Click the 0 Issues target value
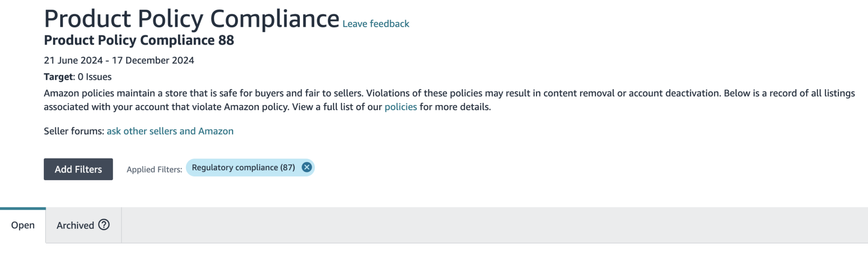The width and height of the screenshot is (868, 279). pyautogui.click(x=95, y=77)
